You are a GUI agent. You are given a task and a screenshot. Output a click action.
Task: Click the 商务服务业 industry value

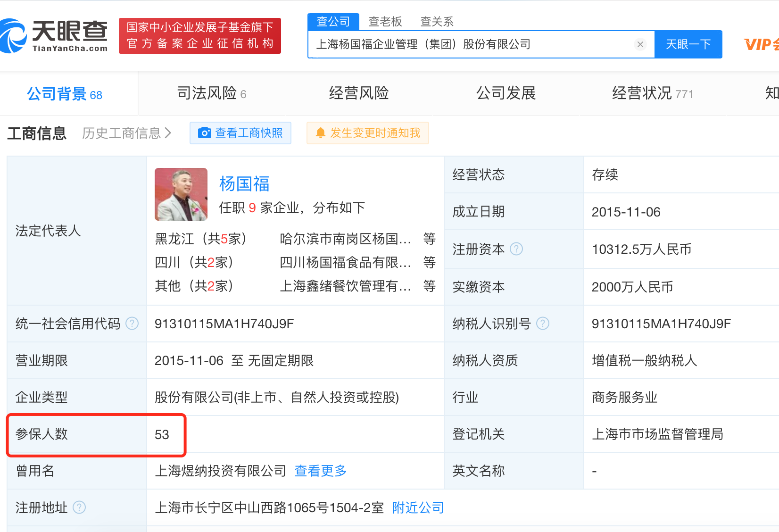[x=625, y=397]
